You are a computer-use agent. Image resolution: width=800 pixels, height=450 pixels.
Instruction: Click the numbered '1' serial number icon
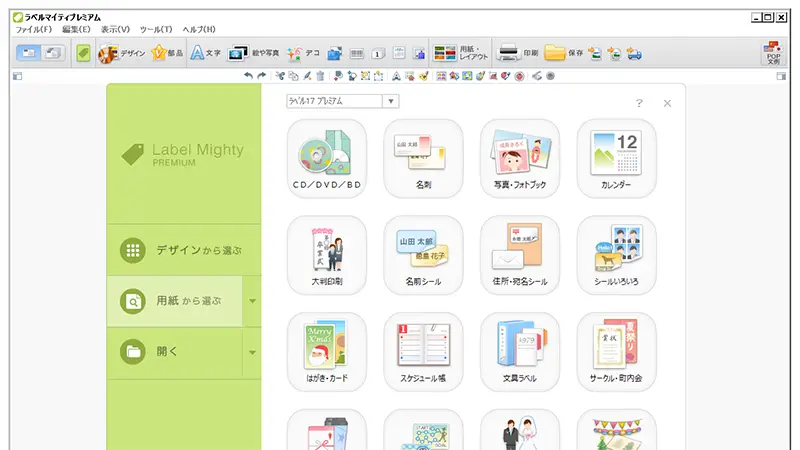point(378,53)
